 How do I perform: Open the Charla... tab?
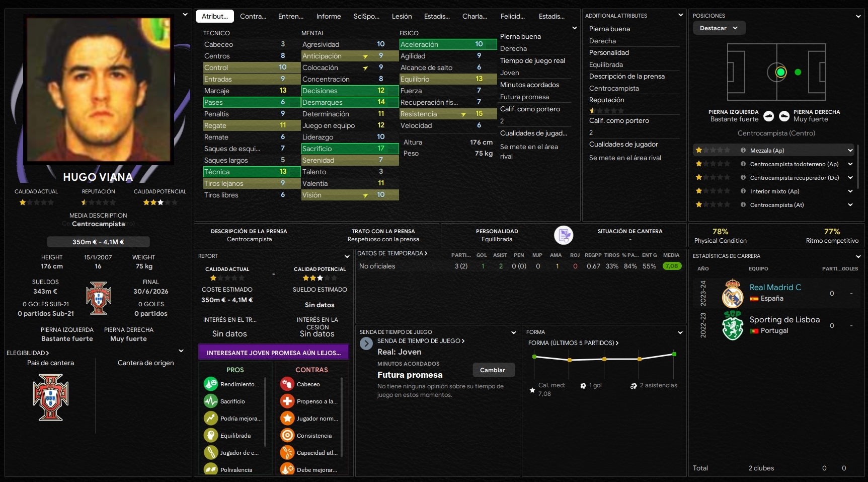[x=475, y=17]
